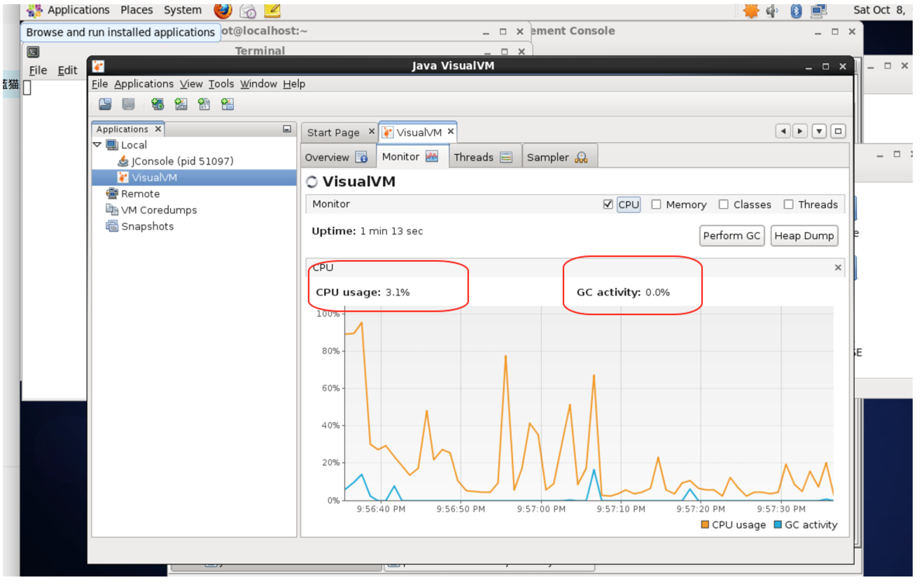
Task: Open the File menu in Java VisualVM
Action: 100,84
